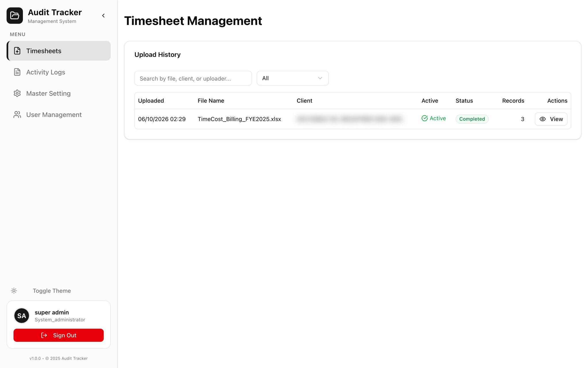Toggle Theme from the sidebar
588x368 pixels.
[52, 291]
